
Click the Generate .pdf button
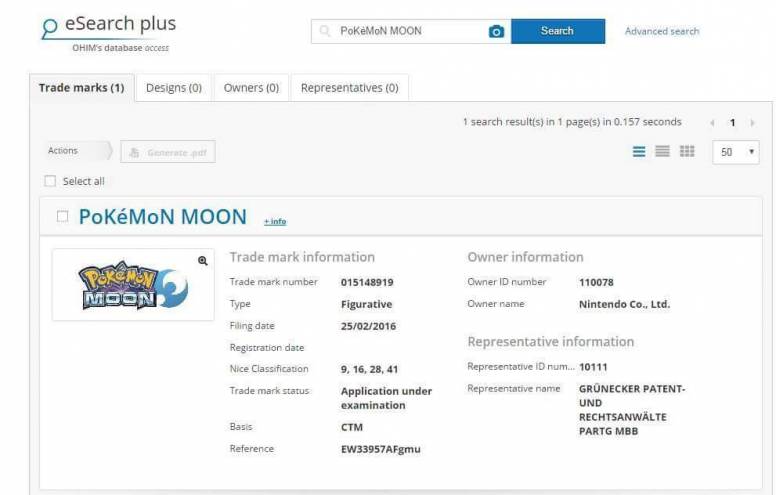click(x=168, y=152)
